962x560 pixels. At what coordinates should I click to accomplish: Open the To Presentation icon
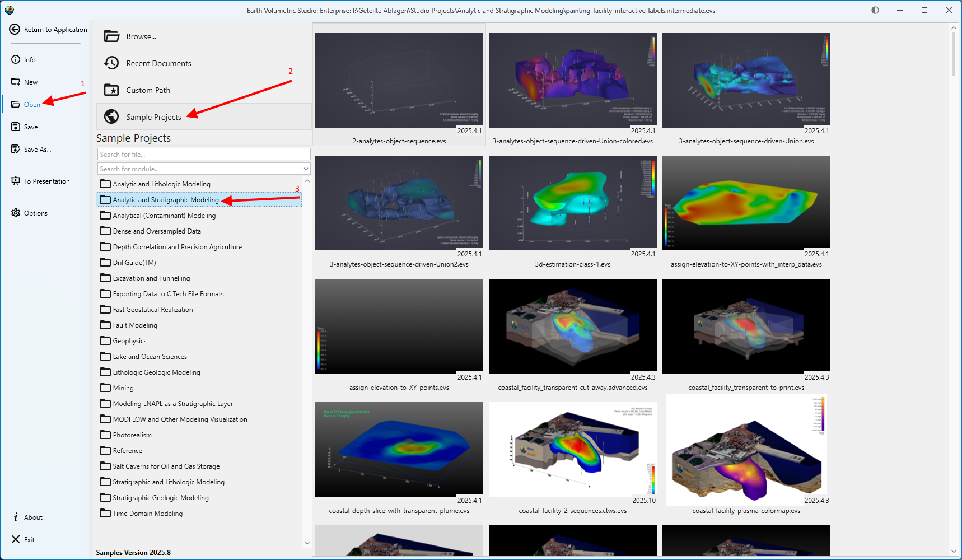tap(16, 181)
